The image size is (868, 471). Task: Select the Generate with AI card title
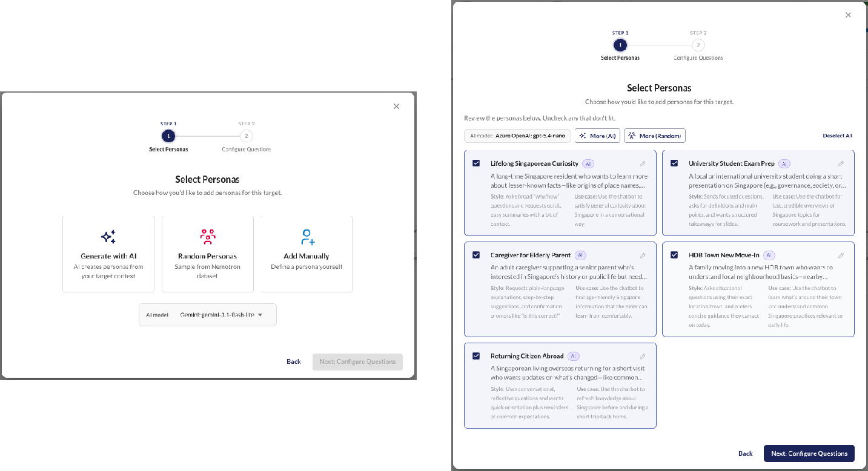[x=108, y=256]
